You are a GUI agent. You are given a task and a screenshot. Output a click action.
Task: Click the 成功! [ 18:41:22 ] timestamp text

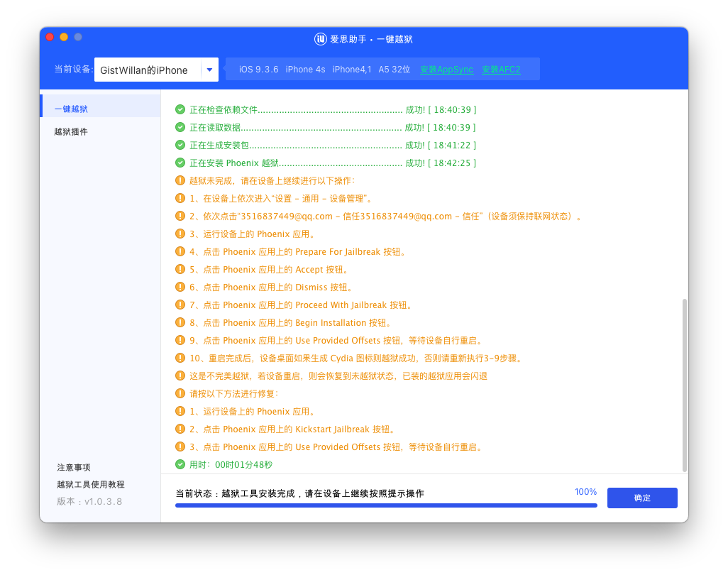(441, 146)
